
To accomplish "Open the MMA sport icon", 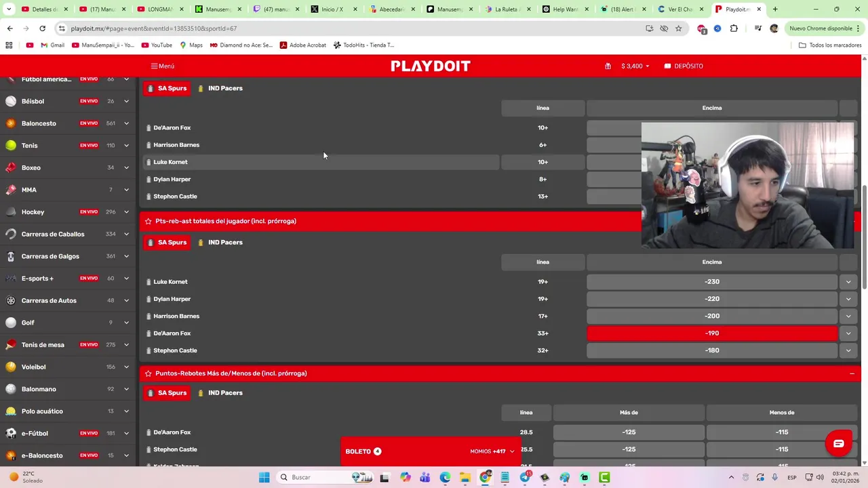I will pyautogui.click(x=11, y=190).
